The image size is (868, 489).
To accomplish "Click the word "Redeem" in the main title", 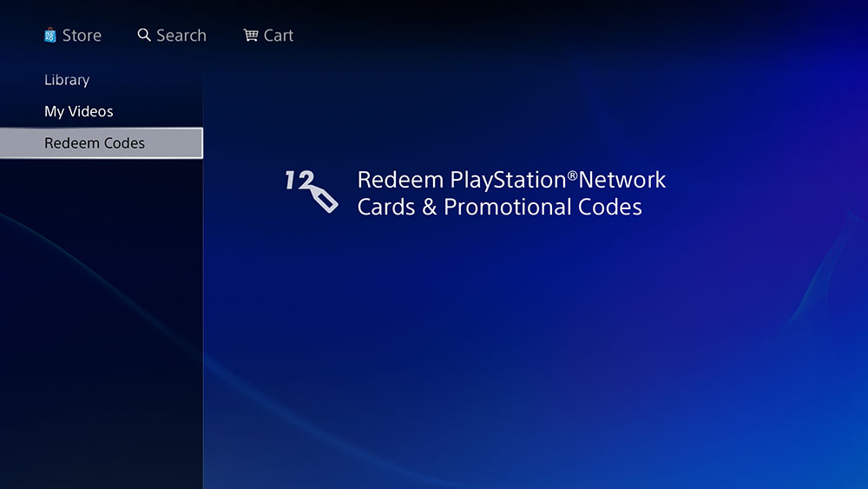I will 400,180.
